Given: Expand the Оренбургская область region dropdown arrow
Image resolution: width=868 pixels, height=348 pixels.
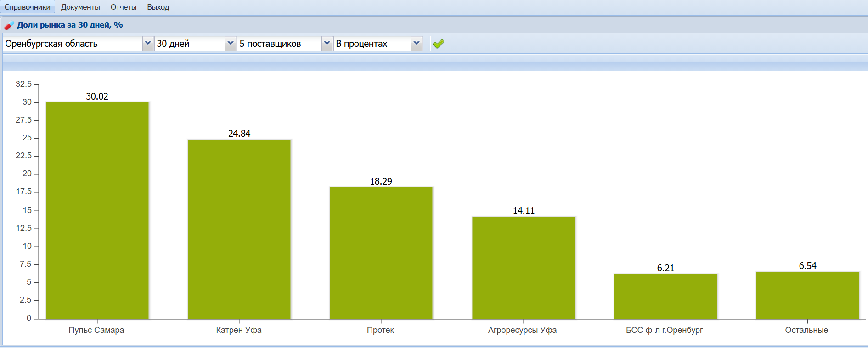Looking at the screenshot, I should [148, 44].
